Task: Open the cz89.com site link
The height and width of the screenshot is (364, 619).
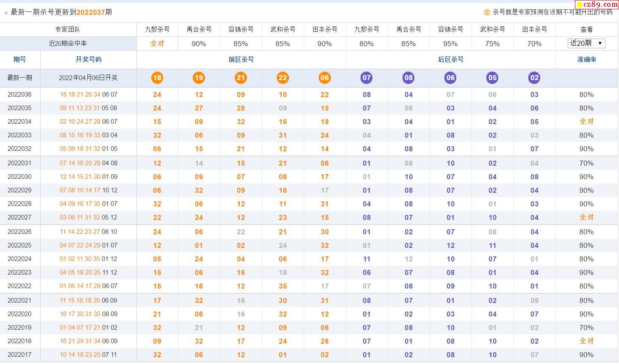Action: [x=597, y=5]
